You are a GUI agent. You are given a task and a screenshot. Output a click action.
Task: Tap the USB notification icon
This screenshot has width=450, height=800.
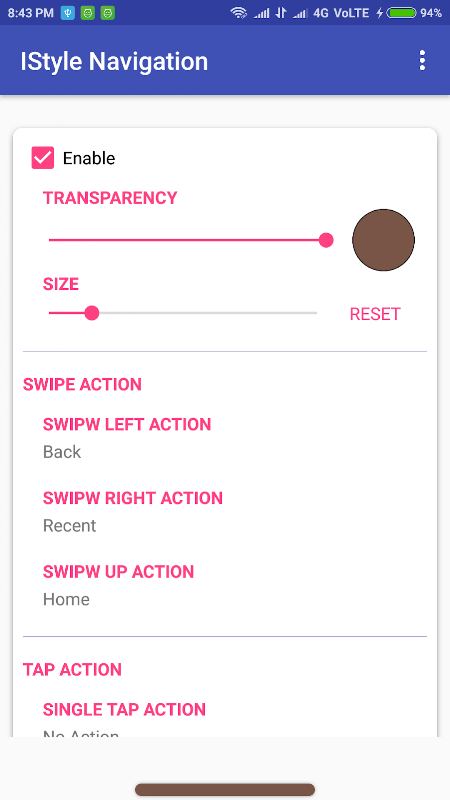point(68,13)
